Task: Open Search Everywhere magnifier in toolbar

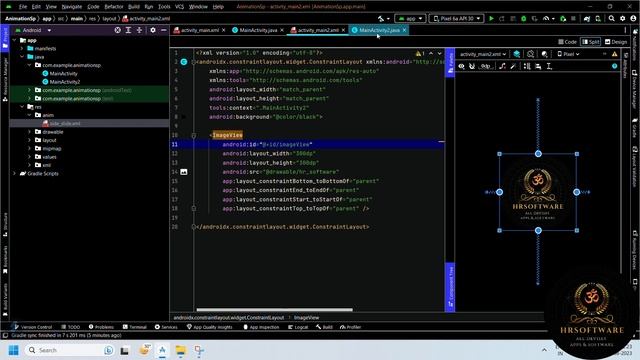Action: pos(611,18)
